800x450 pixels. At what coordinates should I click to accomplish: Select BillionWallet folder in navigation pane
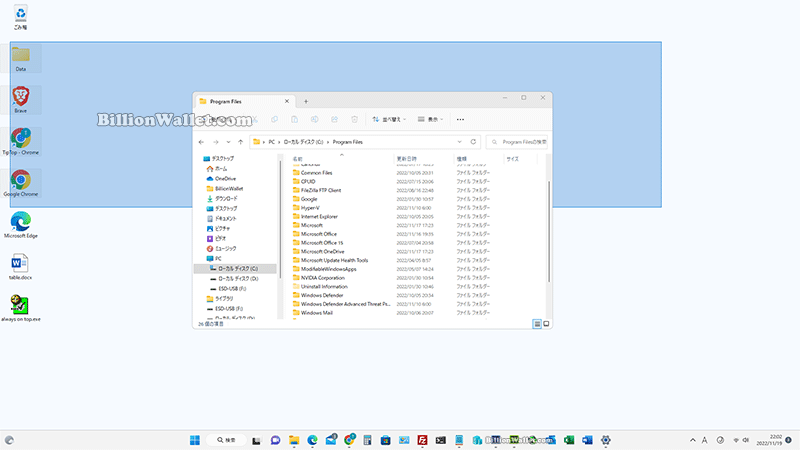pos(225,188)
